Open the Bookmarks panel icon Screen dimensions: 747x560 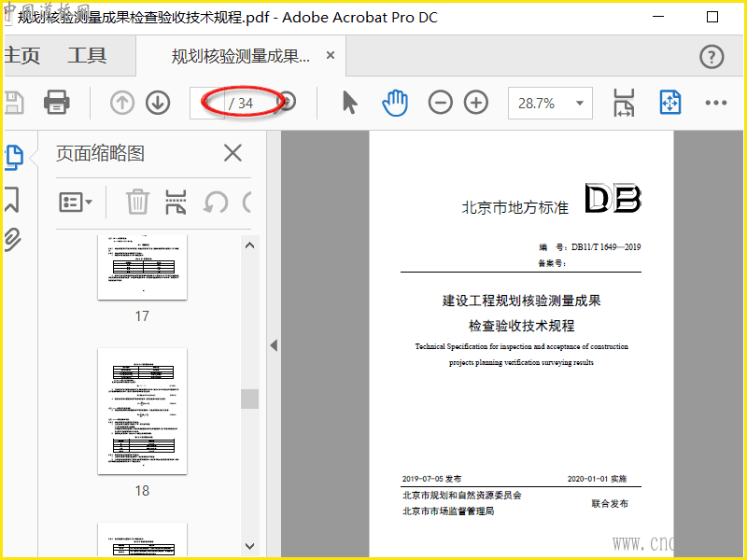coord(12,200)
